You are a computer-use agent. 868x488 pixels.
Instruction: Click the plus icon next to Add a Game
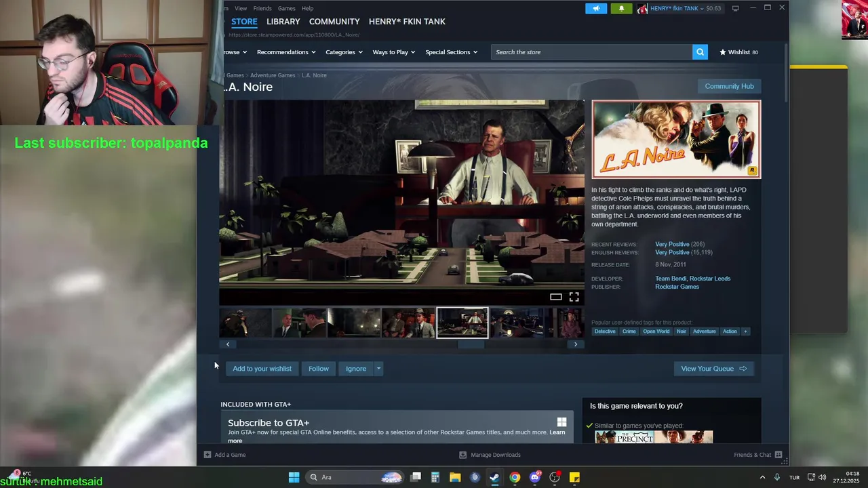pyautogui.click(x=208, y=455)
